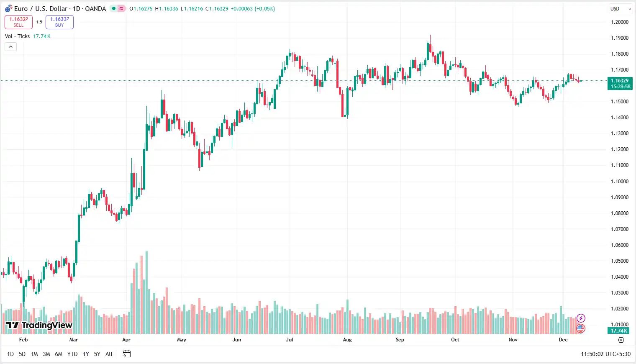The width and height of the screenshot is (636, 364).
Task: Open the go-to-date calendar icon
Action: tap(126, 354)
